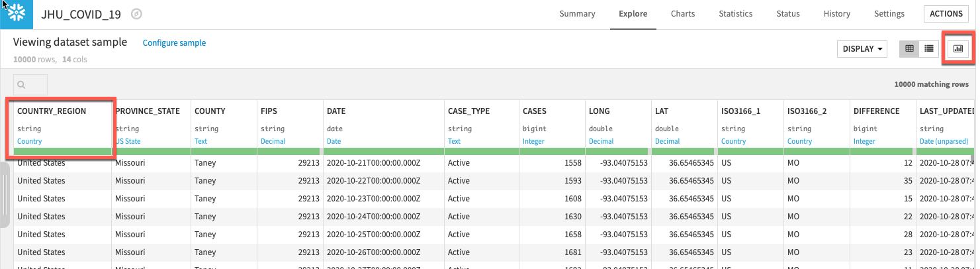Click the Configure sample link
The image size is (980, 269).
(x=174, y=43)
